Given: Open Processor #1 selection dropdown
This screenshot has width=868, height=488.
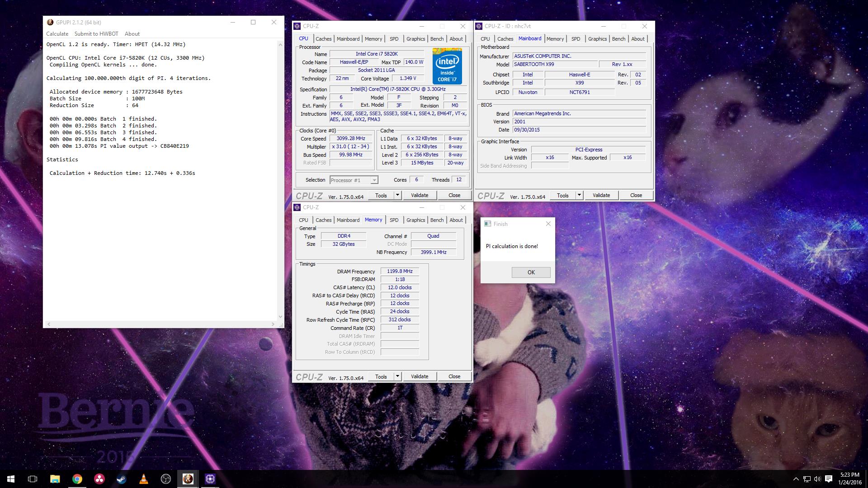Looking at the screenshot, I should 354,180.
